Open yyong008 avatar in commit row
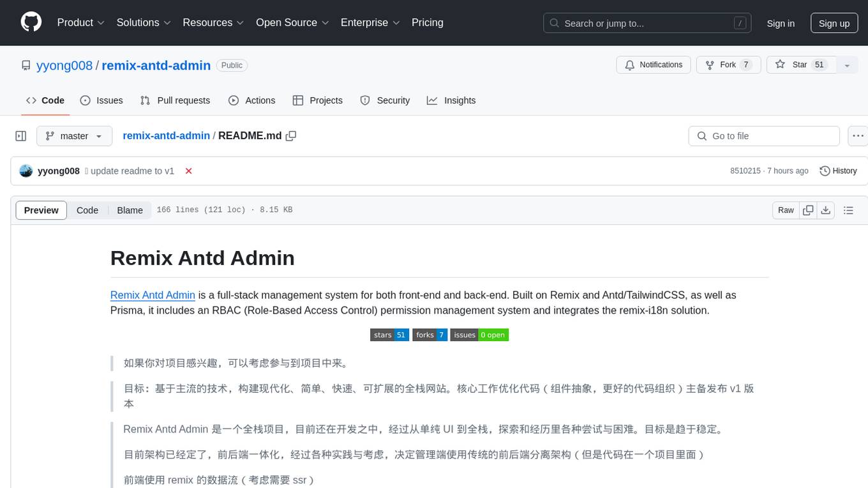 coord(26,171)
